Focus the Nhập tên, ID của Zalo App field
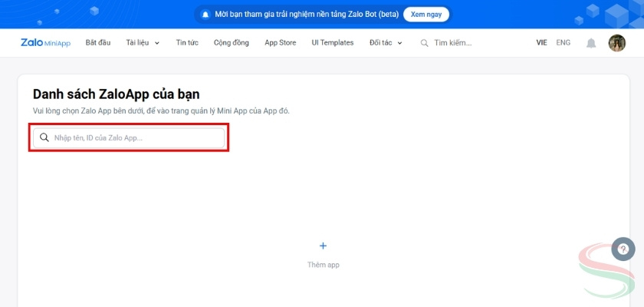644x307 pixels. (129, 137)
